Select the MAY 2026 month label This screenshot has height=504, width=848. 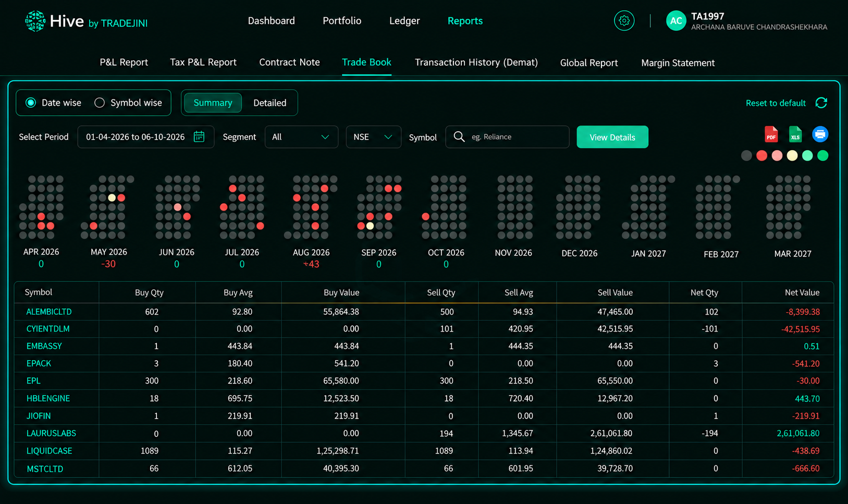point(109,252)
